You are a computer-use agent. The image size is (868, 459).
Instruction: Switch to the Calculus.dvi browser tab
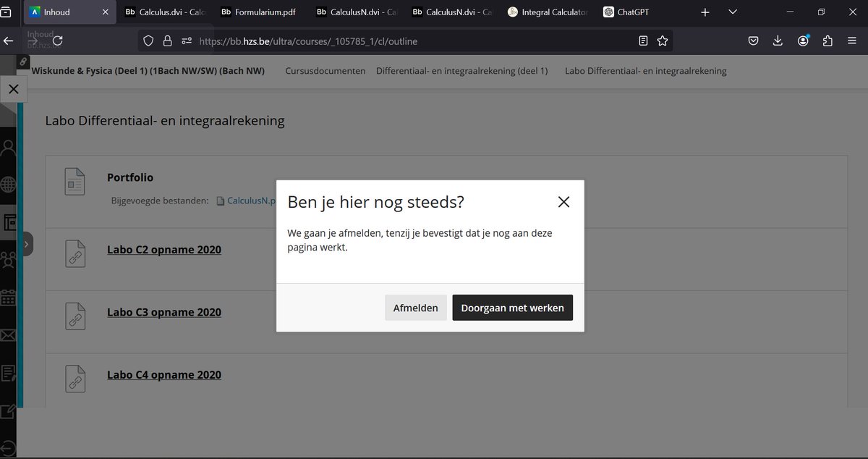click(x=164, y=12)
